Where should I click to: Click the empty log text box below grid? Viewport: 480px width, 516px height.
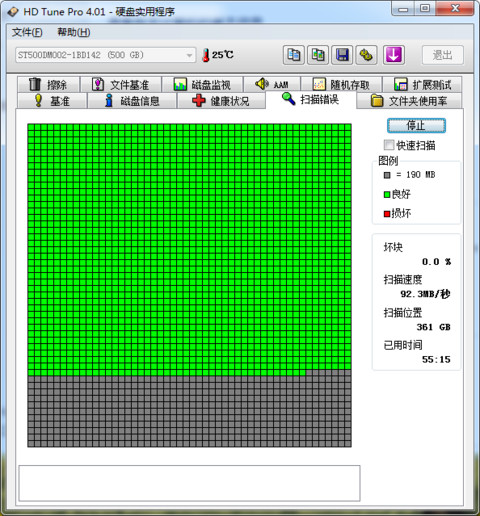point(189,483)
